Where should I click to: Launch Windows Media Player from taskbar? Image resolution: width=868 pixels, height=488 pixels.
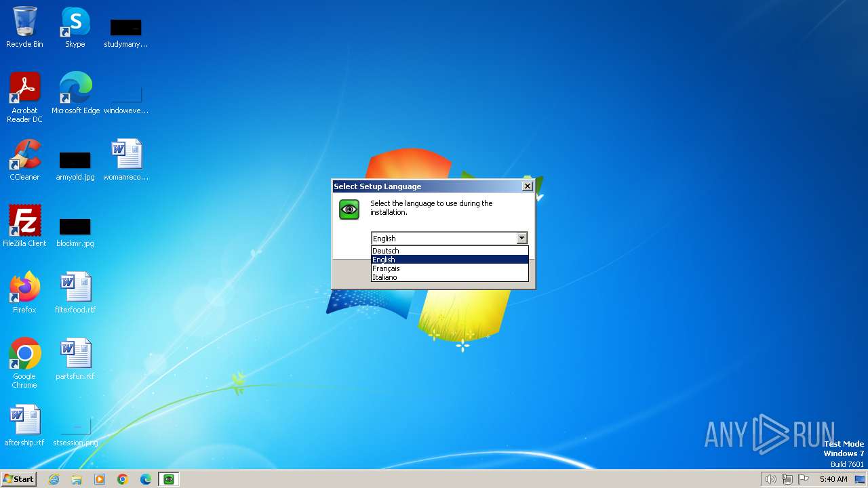[x=100, y=479]
